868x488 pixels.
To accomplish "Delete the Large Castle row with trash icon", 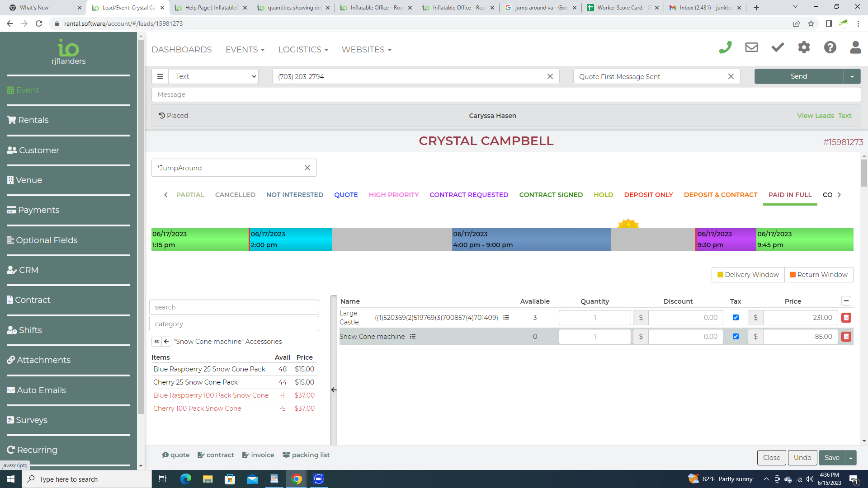I will (x=846, y=318).
